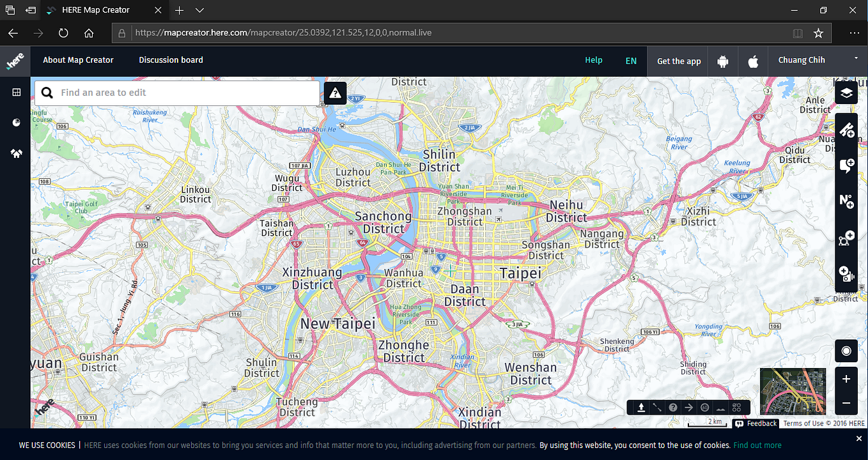Open the About Map Creator menu
868x460 pixels.
click(x=78, y=59)
